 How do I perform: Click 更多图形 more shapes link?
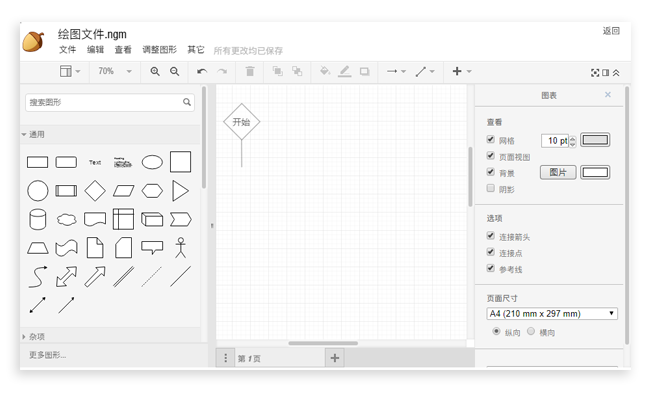(x=47, y=355)
